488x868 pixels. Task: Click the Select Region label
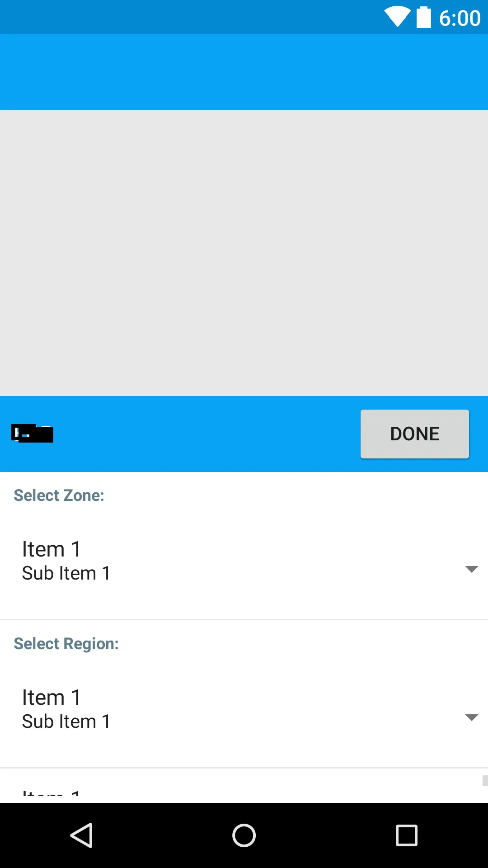[x=66, y=644]
